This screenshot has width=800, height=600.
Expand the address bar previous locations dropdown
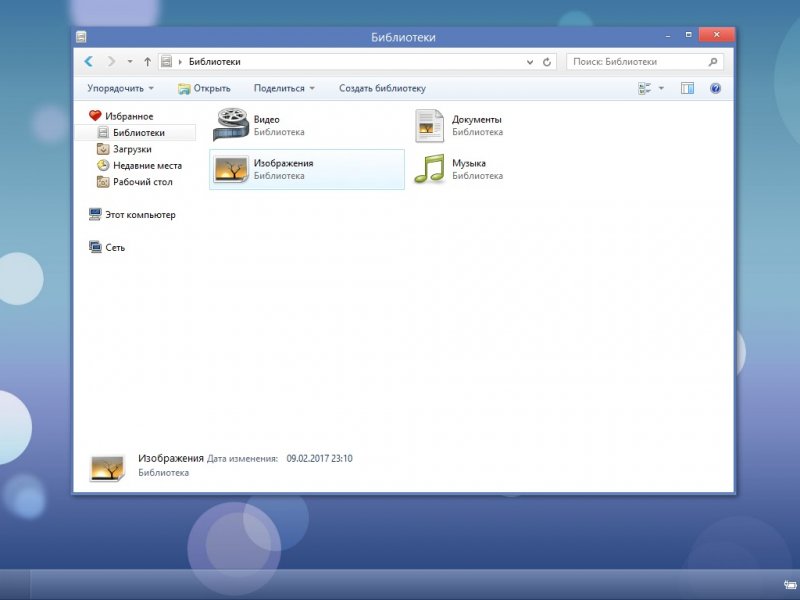coord(531,62)
